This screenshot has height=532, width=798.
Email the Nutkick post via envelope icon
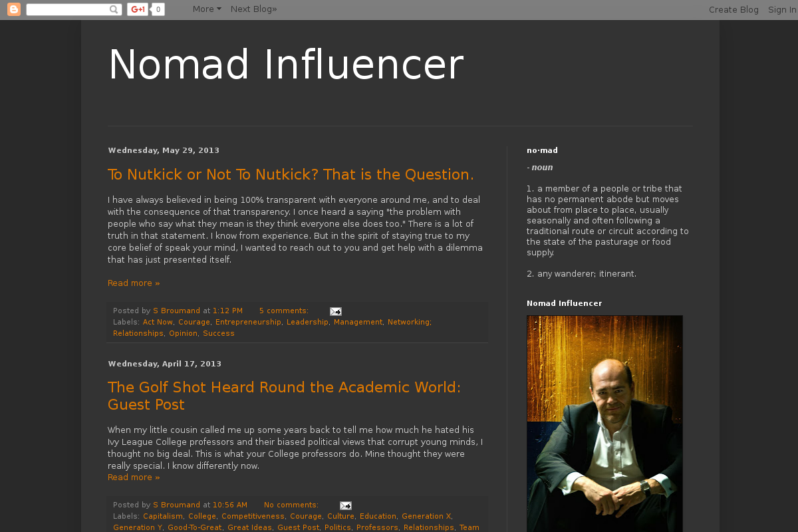(x=336, y=311)
